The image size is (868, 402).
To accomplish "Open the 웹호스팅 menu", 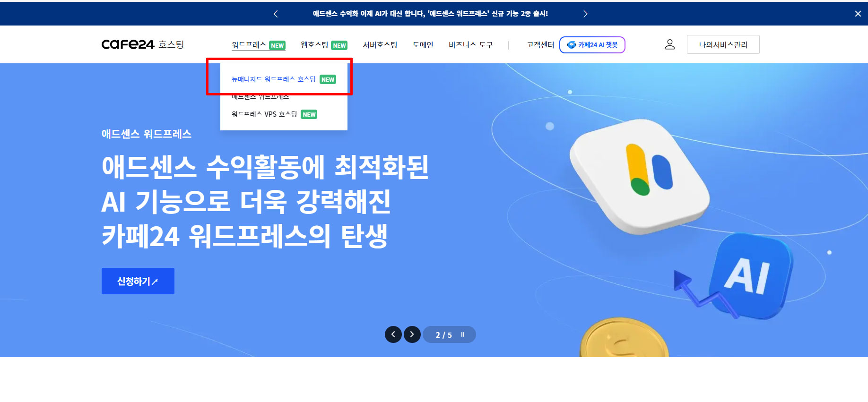I will point(324,45).
